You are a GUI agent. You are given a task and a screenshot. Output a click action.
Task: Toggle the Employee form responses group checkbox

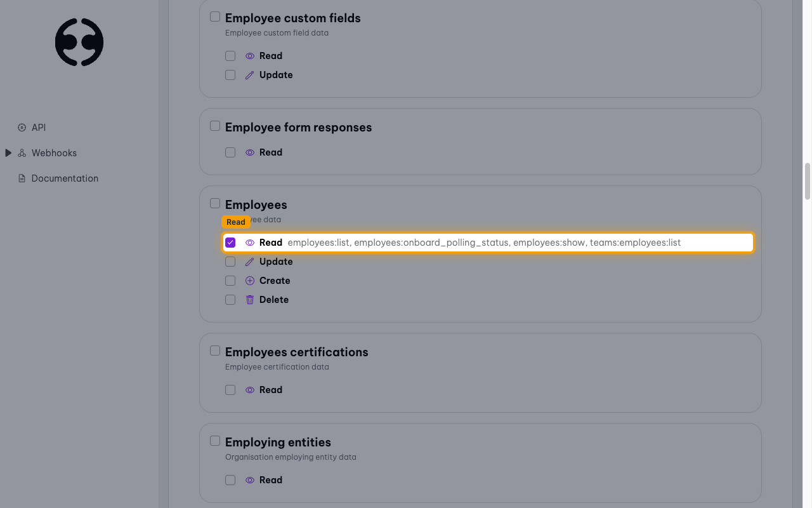click(x=215, y=126)
